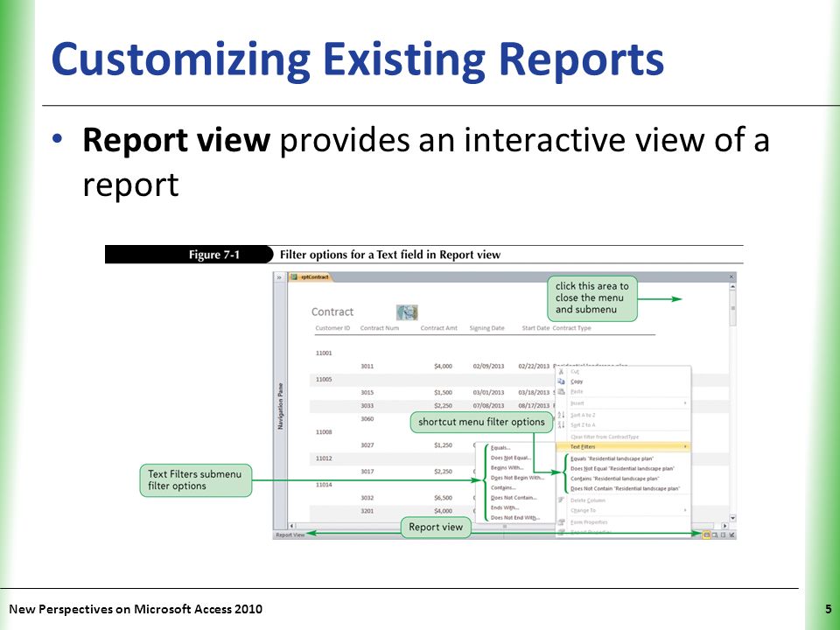
Task: Click the Contract Num column header
Action: [x=379, y=328]
